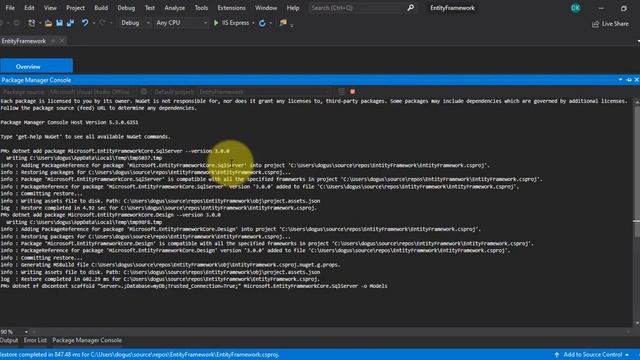Click the 'Restore completed in 4.92 sec' line
This screenshot has height=360, width=640.
tap(159, 208)
